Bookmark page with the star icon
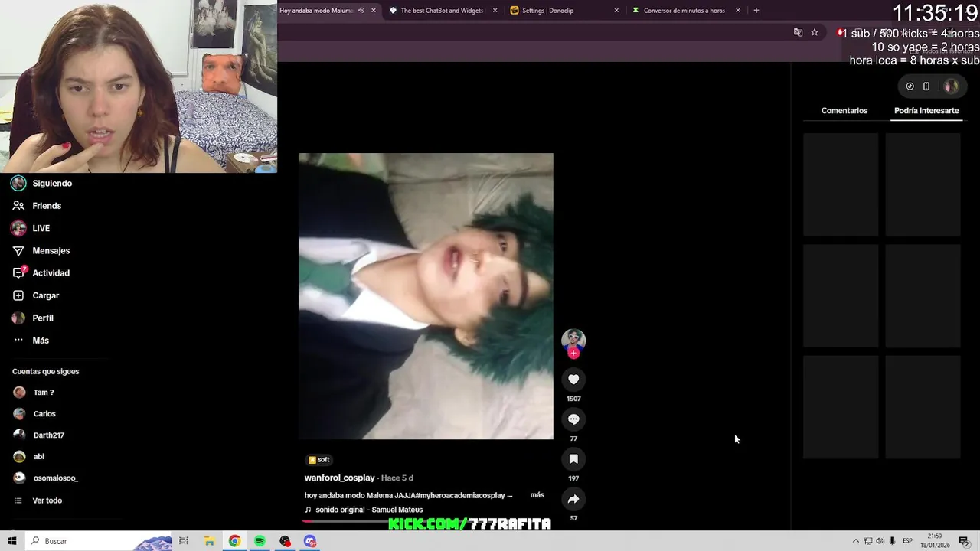 tap(815, 32)
